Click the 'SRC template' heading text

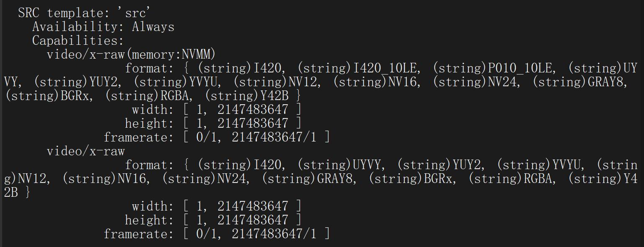pyautogui.click(x=67, y=13)
